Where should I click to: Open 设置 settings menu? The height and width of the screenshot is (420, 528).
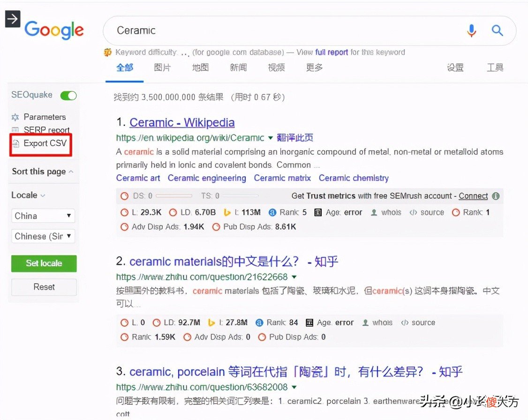pyautogui.click(x=455, y=67)
